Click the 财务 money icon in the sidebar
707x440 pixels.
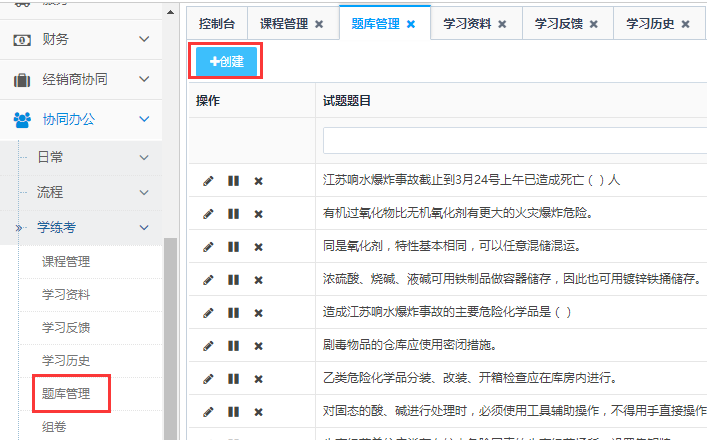tap(22, 39)
